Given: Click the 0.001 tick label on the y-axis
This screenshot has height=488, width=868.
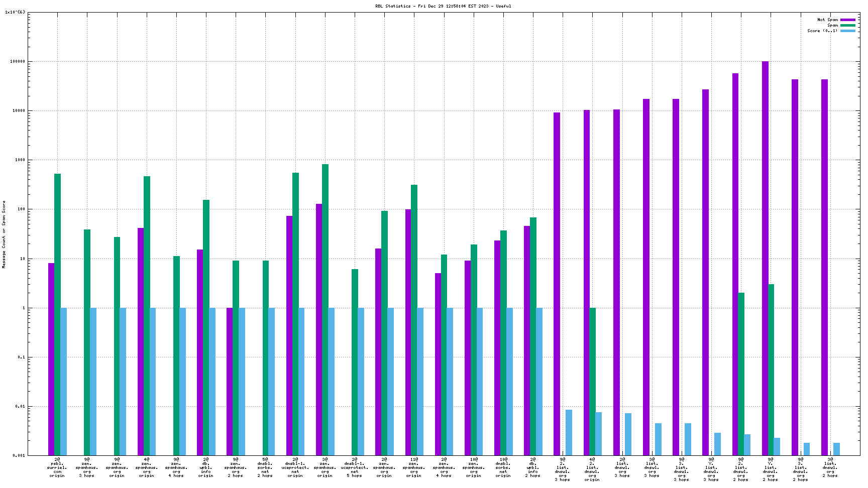Looking at the screenshot, I should (19, 456).
